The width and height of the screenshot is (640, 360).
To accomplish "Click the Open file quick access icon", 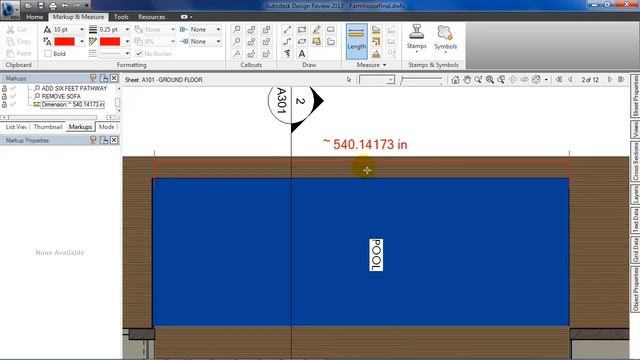I will pyautogui.click(x=28, y=6).
